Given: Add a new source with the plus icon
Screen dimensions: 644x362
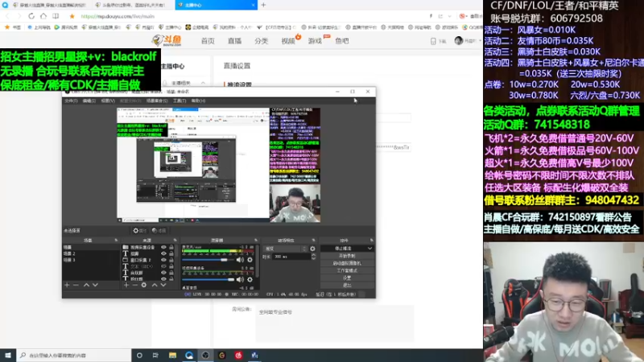Looking at the screenshot, I should coord(126,285).
